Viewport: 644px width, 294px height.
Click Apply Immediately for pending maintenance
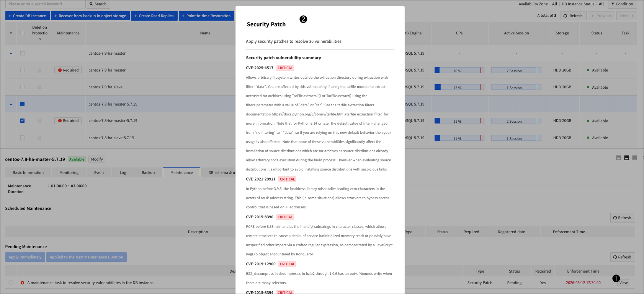tap(25, 257)
